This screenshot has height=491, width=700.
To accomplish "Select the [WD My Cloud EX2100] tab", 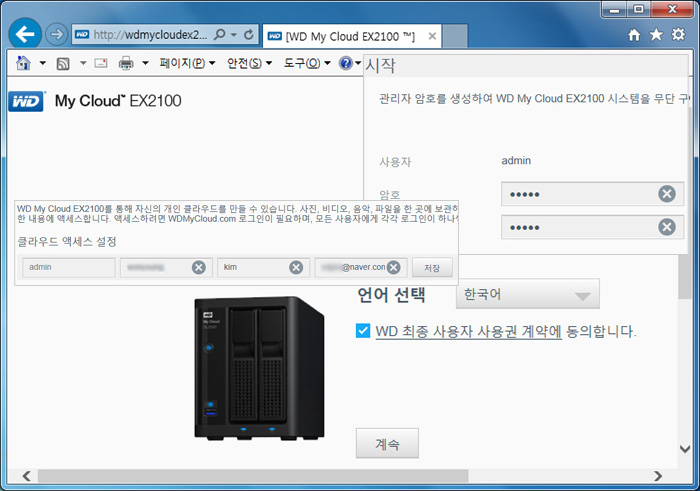I will [x=352, y=36].
